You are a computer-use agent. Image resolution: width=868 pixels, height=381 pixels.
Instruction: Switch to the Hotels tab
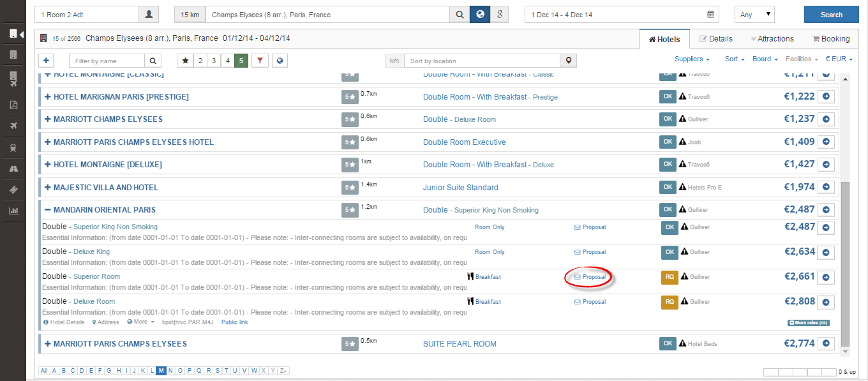click(x=664, y=39)
